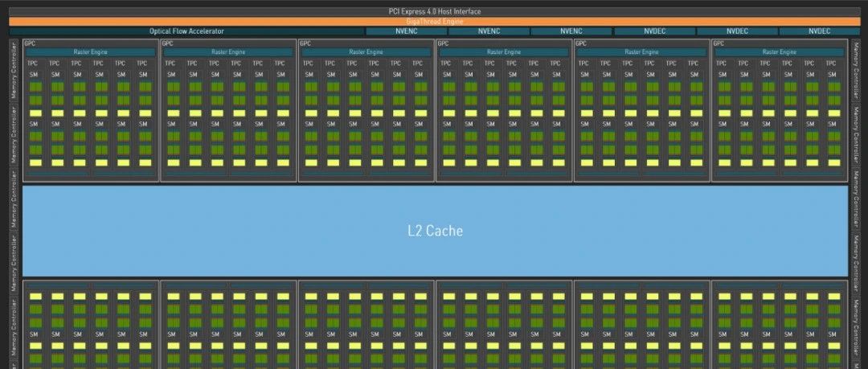
Task: Click the GPC label of the leftmost top cluster
Action: [x=30, y=43]
